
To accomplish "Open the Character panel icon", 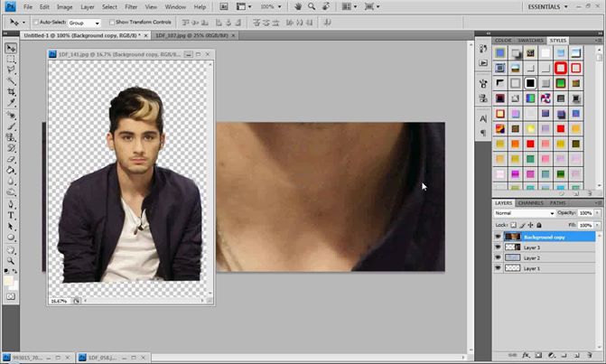I will (483, 118).
